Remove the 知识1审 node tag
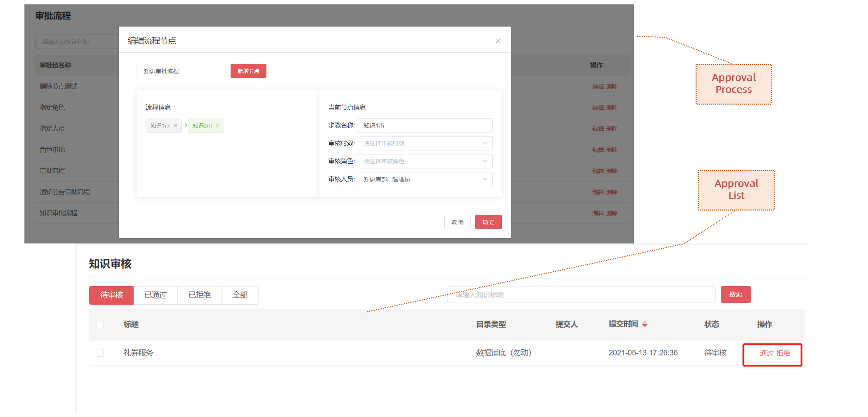The height and width of the screenshot is (417, 868). [176, 126]
